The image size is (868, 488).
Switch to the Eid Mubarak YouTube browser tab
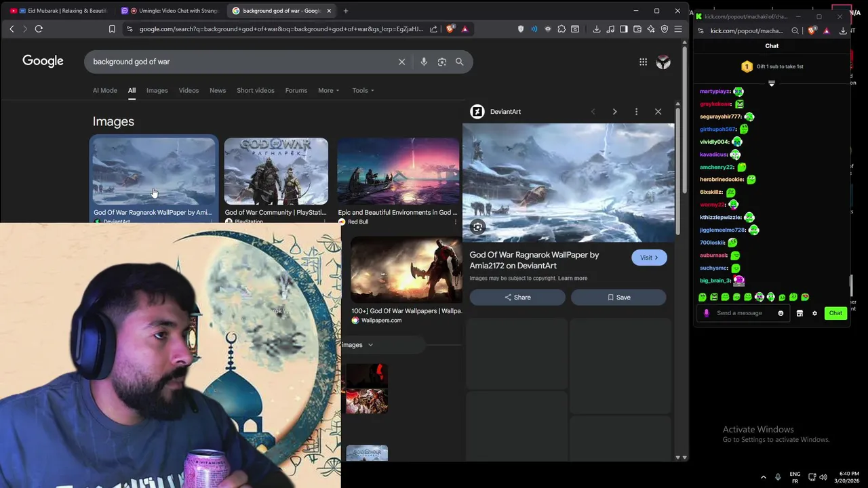(x=59, y=11)
